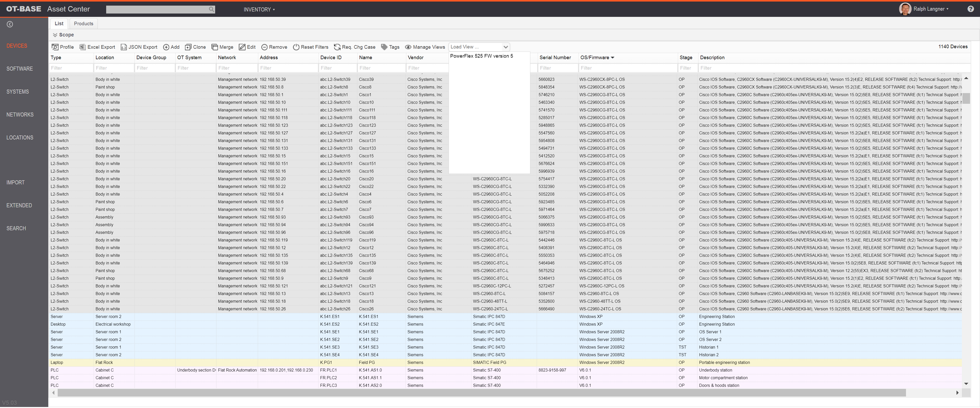Image resolution: width=980 pixels, height=408 pixels.
Task: Switch to the Products tab
Action: [84, 23]
